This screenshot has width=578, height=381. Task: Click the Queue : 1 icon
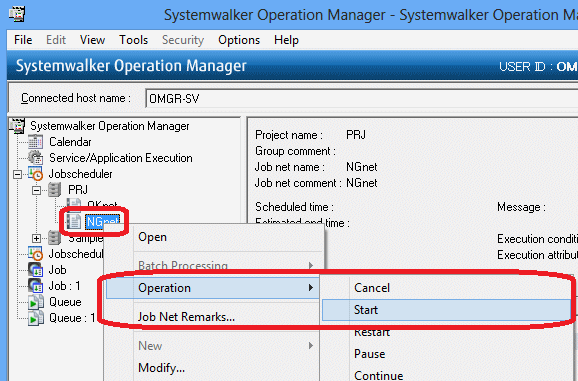(x=36, y=318)
